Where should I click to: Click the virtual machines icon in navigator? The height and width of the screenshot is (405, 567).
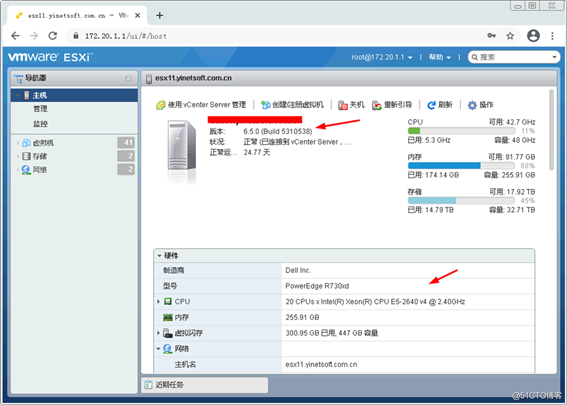tap(26, 143)
